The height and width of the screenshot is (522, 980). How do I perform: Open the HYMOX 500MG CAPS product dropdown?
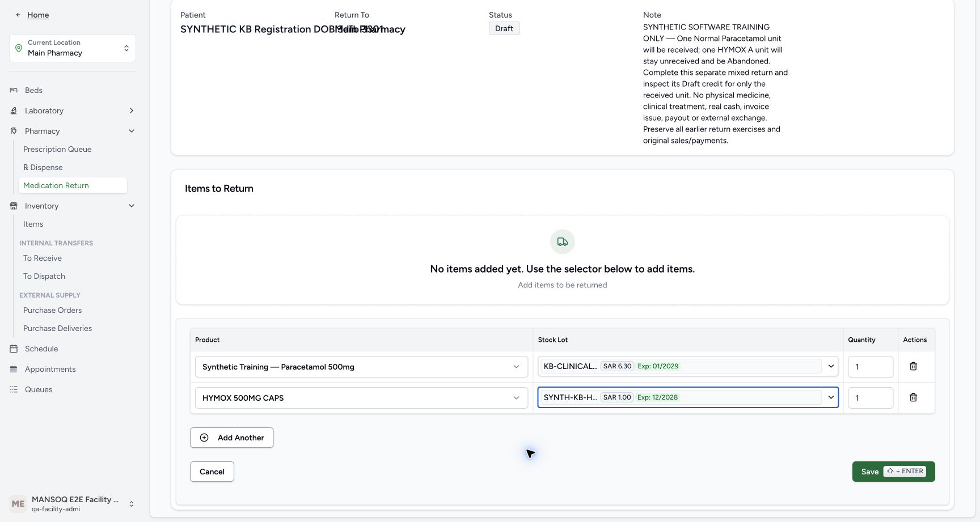pos(361,398)
